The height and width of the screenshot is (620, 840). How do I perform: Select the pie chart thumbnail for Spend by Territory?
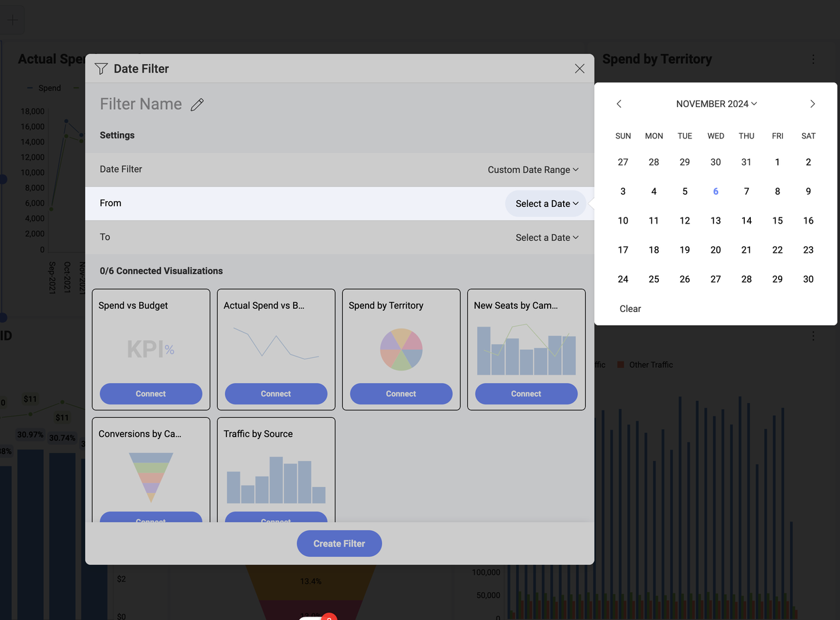401,349
